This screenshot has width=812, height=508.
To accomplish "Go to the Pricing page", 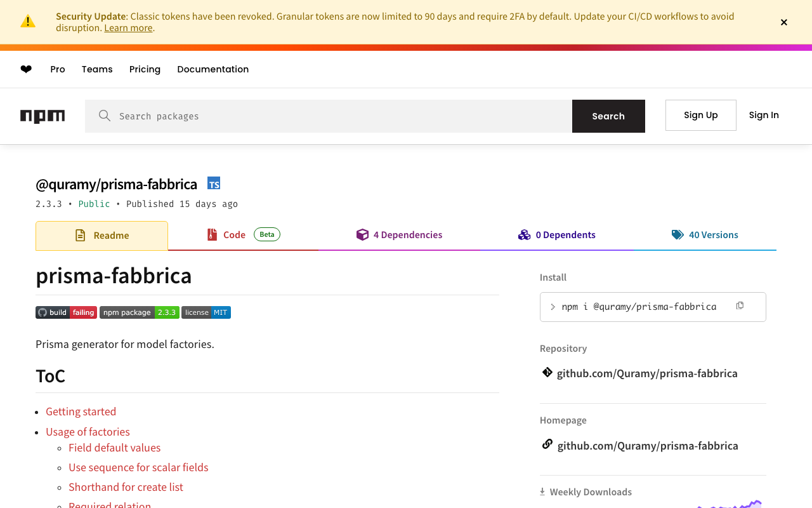I will point(145,69).
